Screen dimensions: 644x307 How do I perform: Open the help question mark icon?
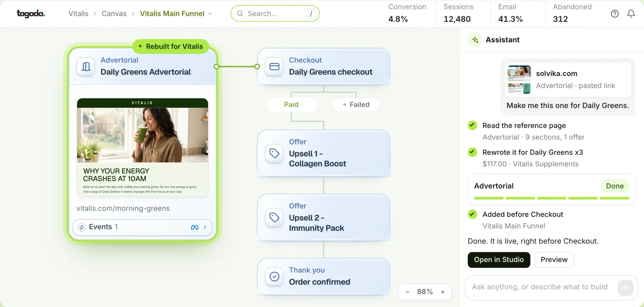615,13
